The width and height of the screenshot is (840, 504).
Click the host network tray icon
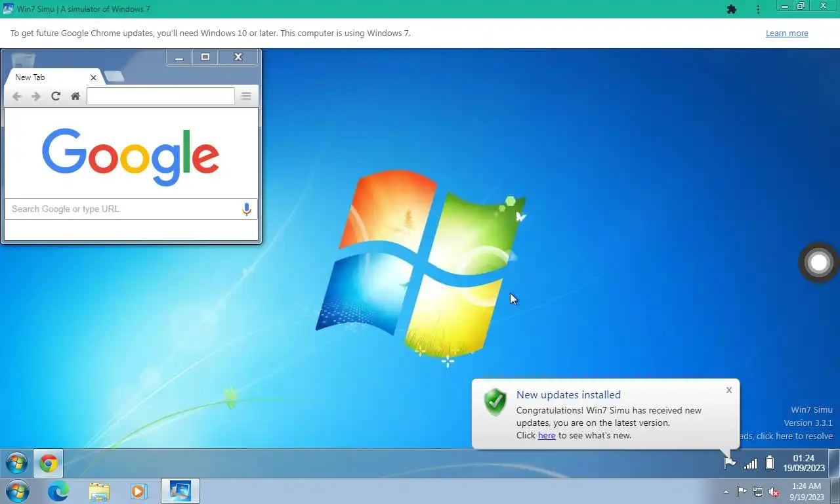click(x=758, y=492)
